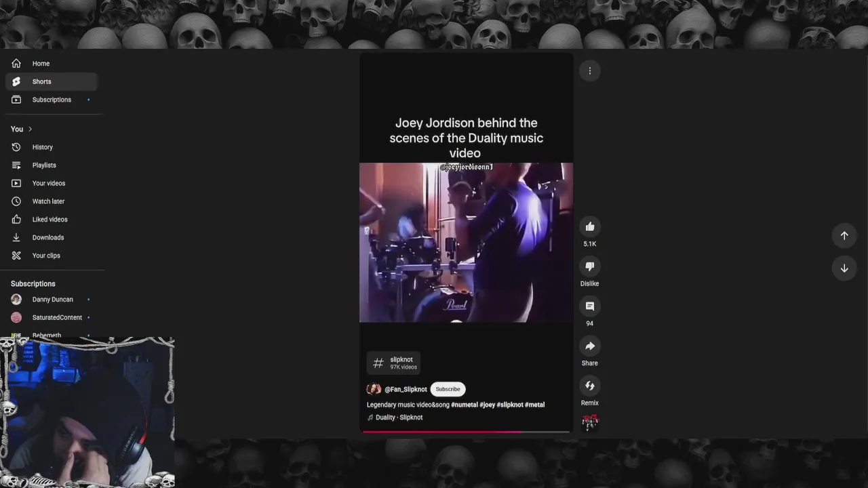Viewport: 868px width, 488px height.
Task: Share this Short
Action: pos(590,346)
